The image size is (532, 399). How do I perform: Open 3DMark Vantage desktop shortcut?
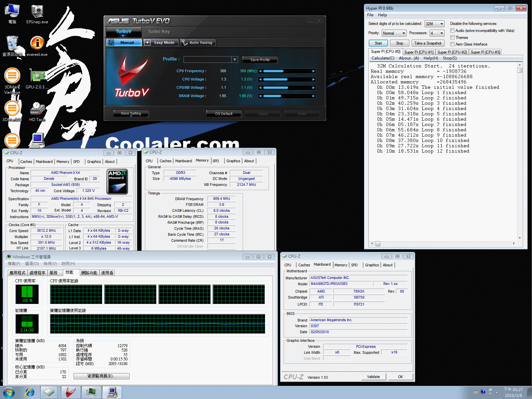point(12,81)
